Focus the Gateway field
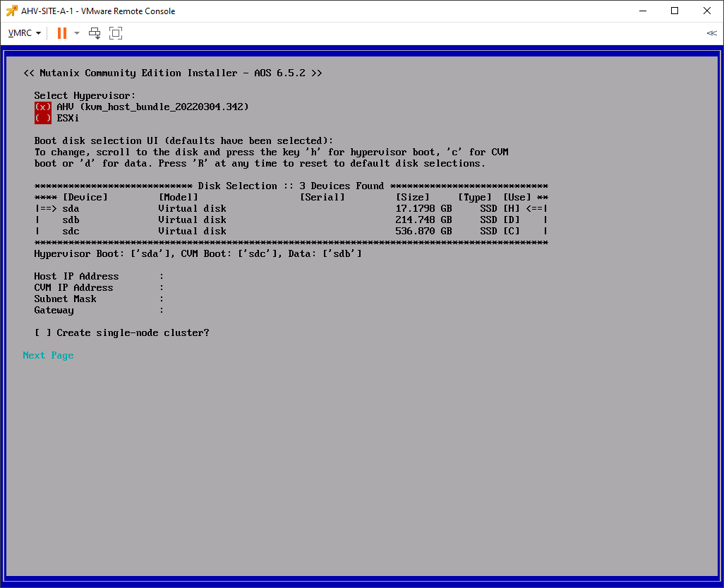 (x=99, y=311)
